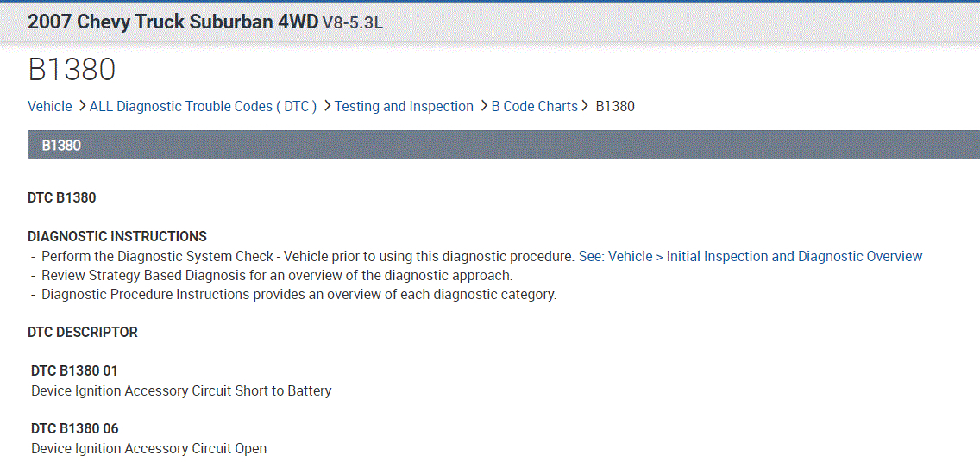Click Device Ignition Accessory Circuit Open text
Screen dimensions: 980x474
[x=148, y=449]
